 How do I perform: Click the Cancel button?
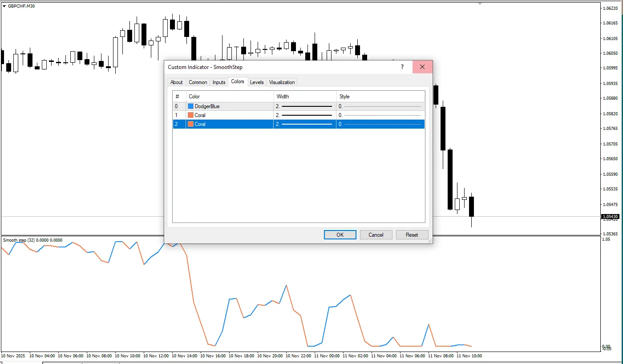coord(376,235)
